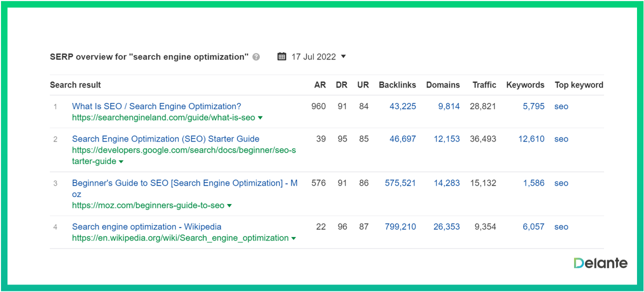Select traffic value 28,821

click(483, 106)
